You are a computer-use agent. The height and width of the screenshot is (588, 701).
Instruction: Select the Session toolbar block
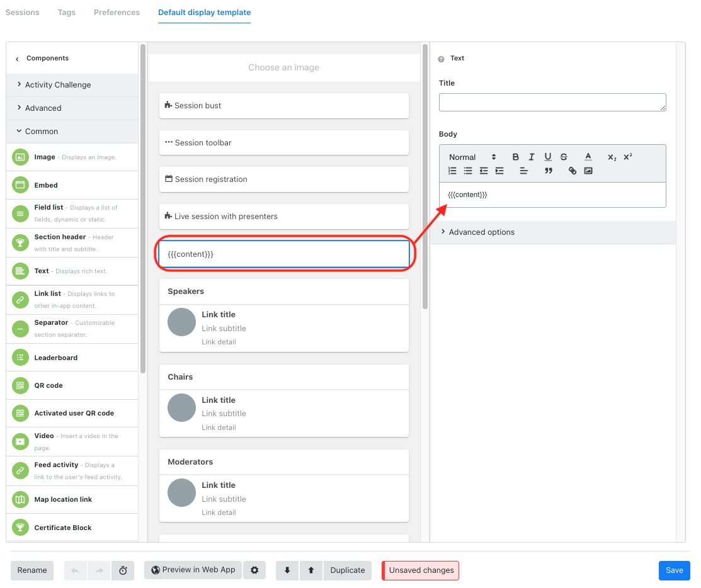click(x=284, y=142)
